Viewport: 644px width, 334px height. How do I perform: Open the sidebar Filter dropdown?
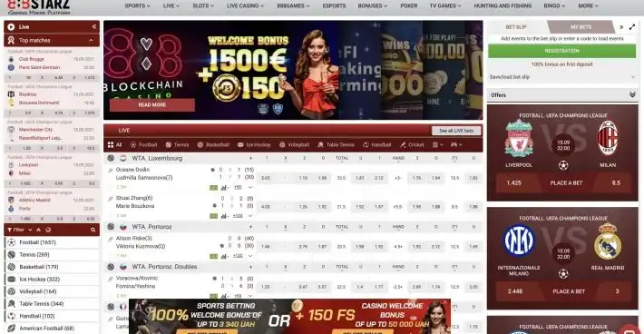click(x=19, y=230)
